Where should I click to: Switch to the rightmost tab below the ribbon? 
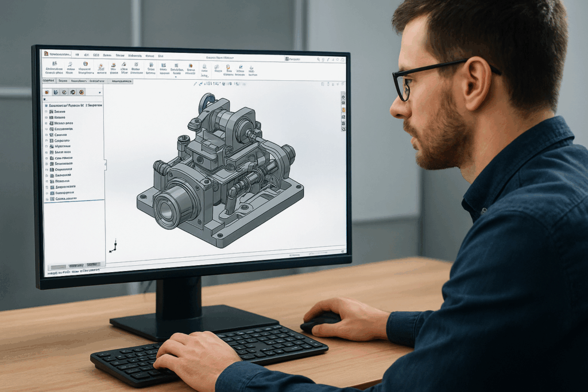[x=121, y=81]
